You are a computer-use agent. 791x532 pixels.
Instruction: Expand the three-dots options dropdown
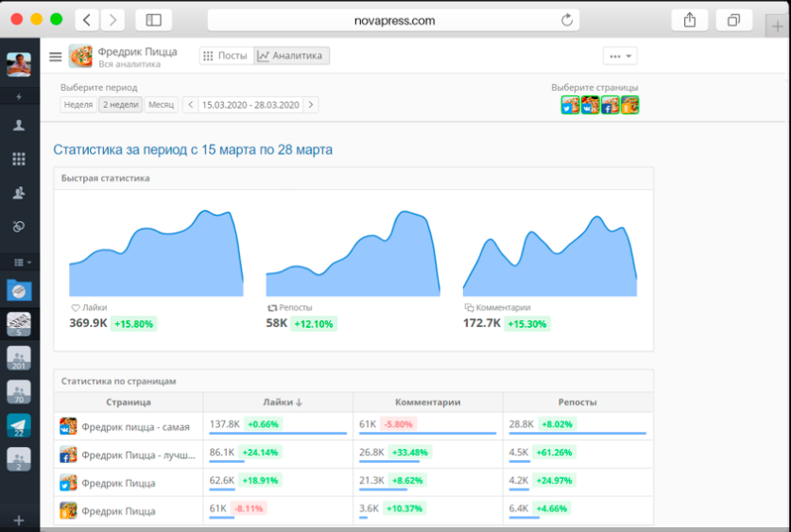(x=620, y=56)
